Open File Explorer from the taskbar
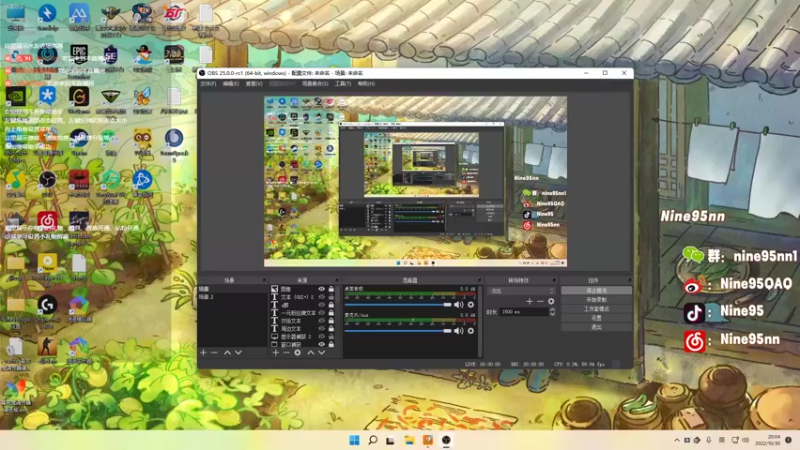Image resolution: width=800 pixels, height=450 pixels. tap(409, 440)
